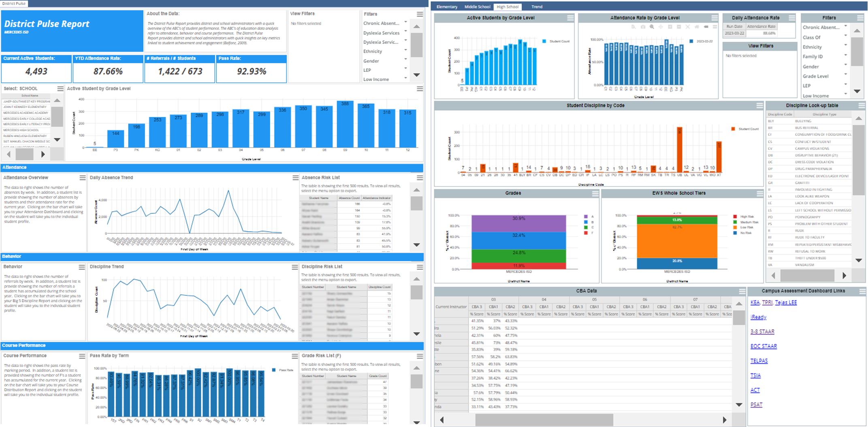Viewport: 868px width, 427px height.
Task: Open the KEA assessment link
Action: point(755,303)
